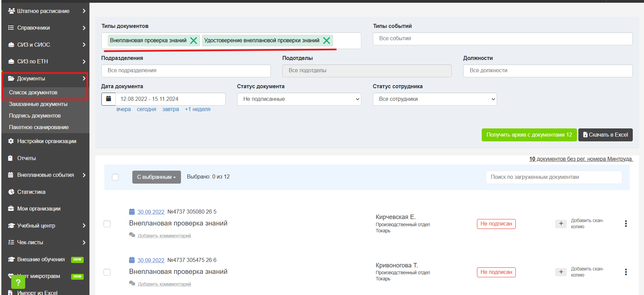The width and height of the screenshot is (644, 295).
Task: Click the Скачать в Excel button
Action: (606, 135)
